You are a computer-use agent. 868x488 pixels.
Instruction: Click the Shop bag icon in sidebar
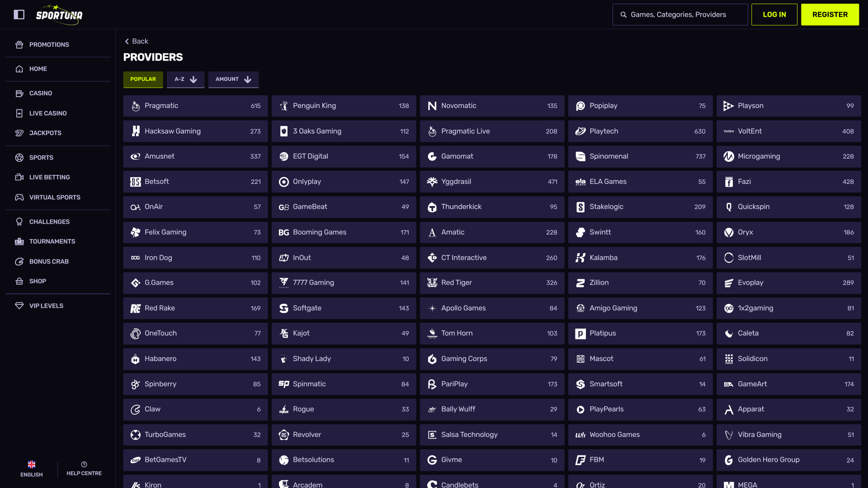click(x=19, y=281)
